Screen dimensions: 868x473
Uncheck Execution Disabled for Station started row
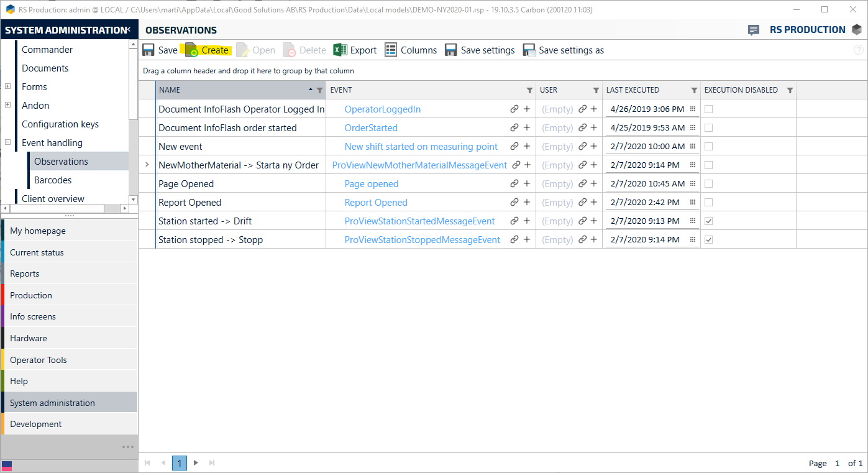tap(708, 221)
